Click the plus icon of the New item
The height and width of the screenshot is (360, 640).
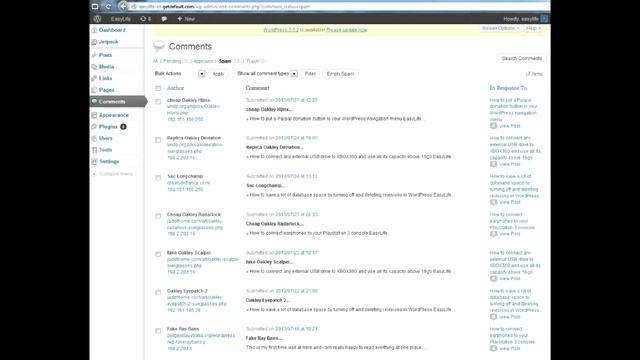tap(179, 19)
